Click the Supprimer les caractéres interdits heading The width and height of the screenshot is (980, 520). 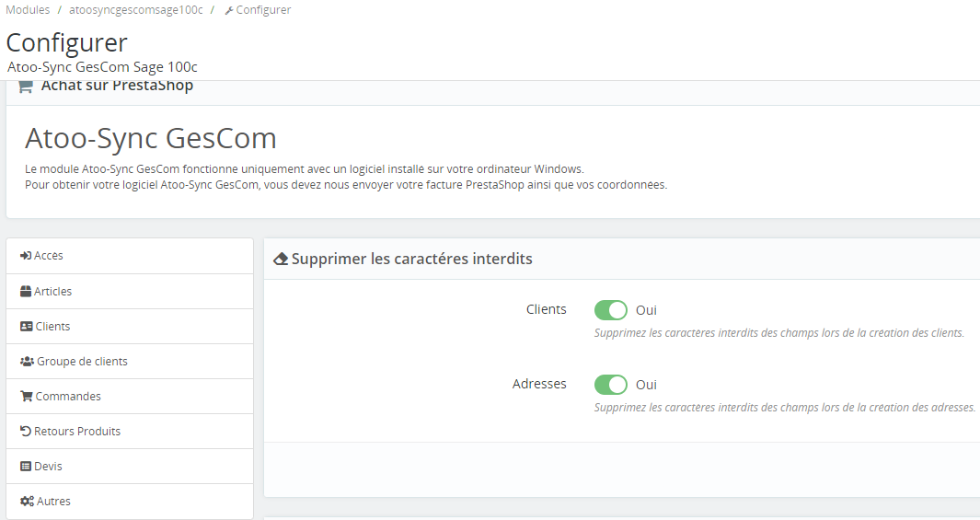[412, 259]
